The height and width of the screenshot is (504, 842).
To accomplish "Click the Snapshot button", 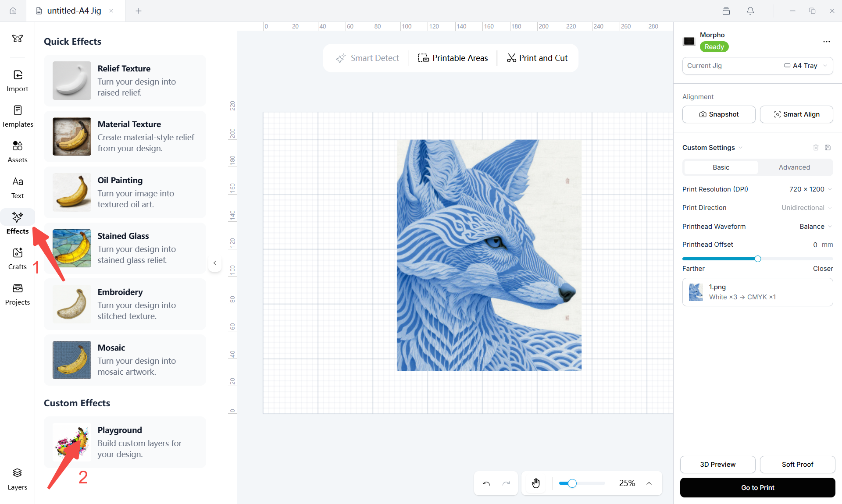I will point(719,114).
